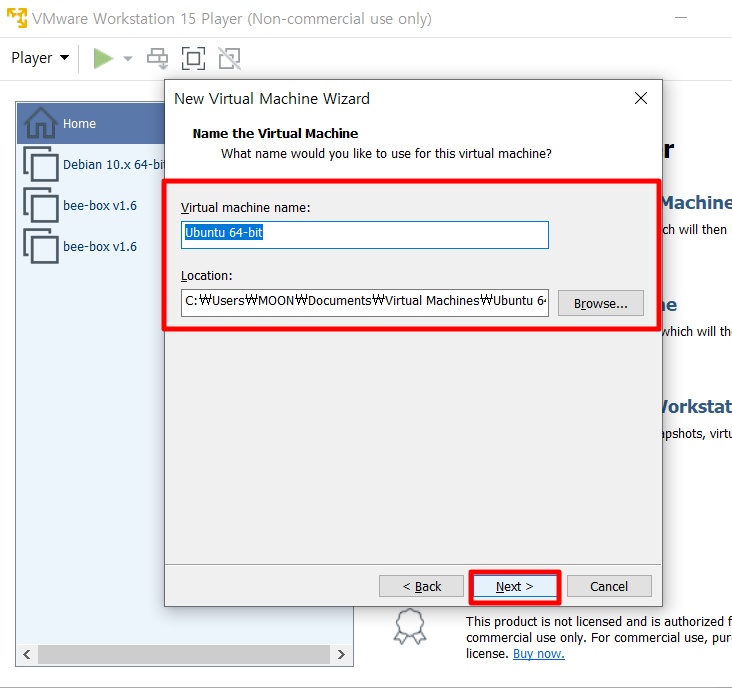Click the green power on play icon
Image resolution: width=732 pixels, height=688 pixels.
coord(103,58)
